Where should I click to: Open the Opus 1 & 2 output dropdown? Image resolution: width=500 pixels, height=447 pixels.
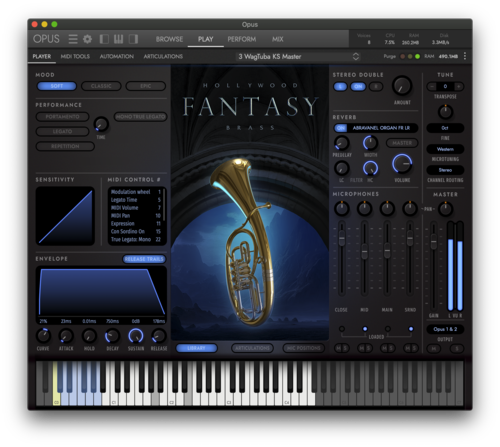click(x=445, y=329)
